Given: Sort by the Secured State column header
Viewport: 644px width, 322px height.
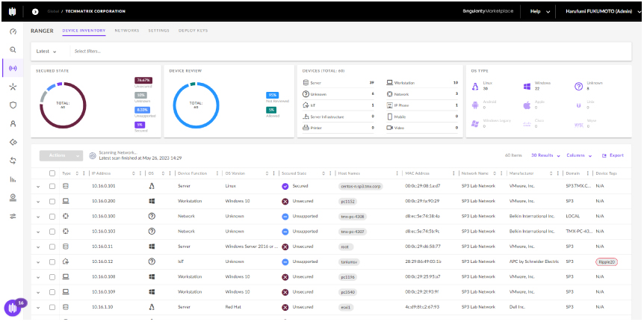Looking at the screenshot, I should point(294,173).
